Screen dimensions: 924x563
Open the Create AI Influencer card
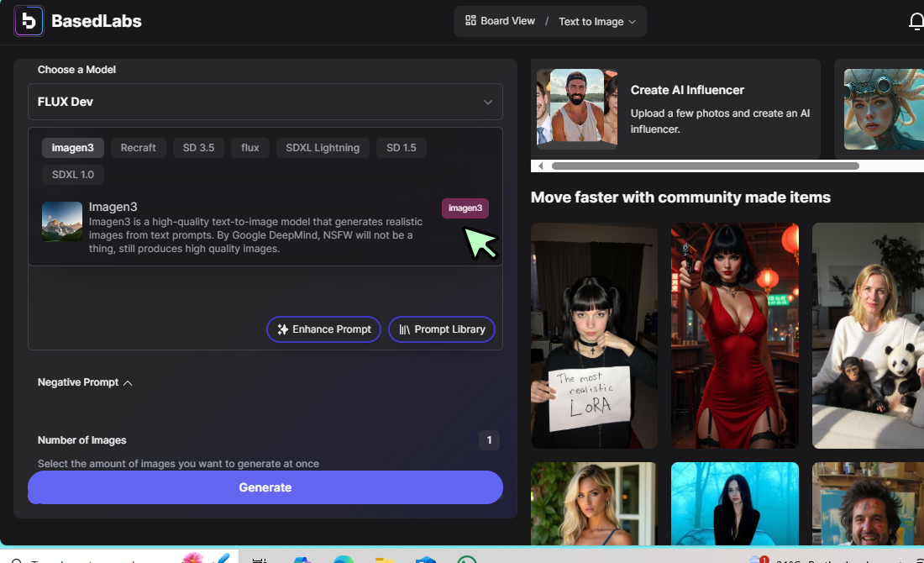click(675, 108)
